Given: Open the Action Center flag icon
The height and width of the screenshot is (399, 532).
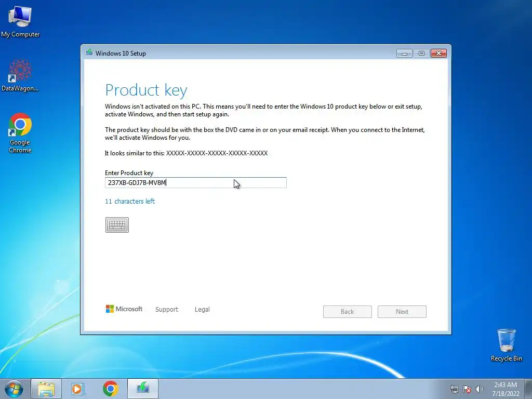Looking at the screenshot, I should [x=467, y=389].
